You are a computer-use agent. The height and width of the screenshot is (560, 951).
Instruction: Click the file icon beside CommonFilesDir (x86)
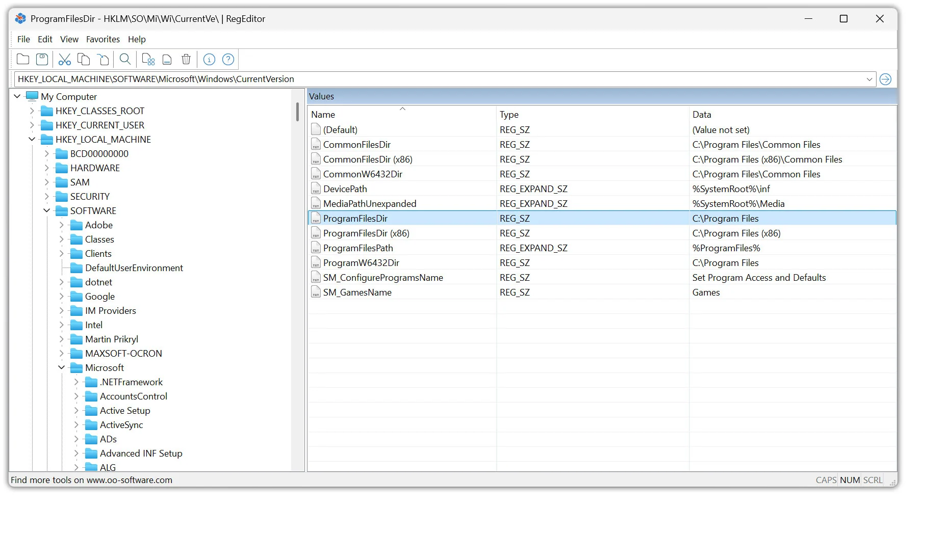click(x=316, y=159)
